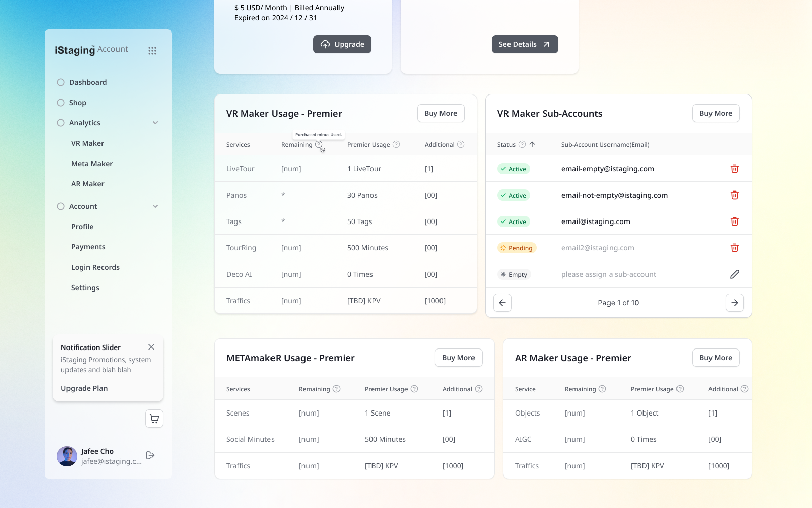Click Active badge for email@istaging.com
The height and width of the screenshot is (508, 812).
click(514, 221)
